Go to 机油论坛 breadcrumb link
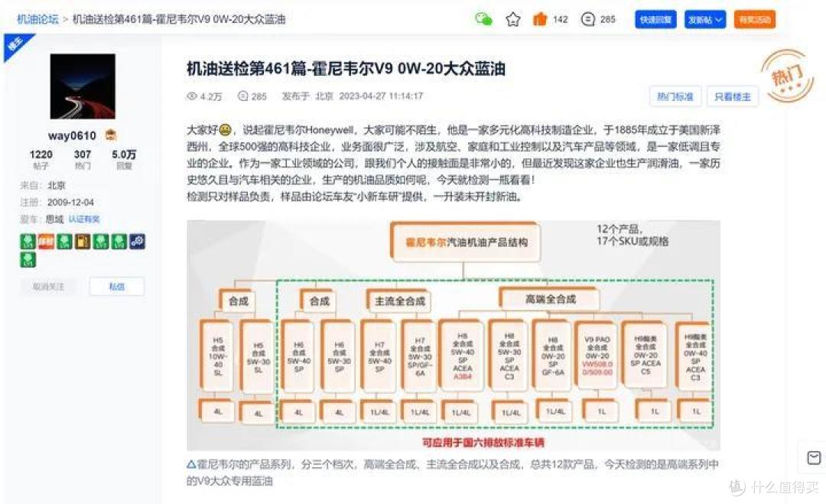 (x=37, y=19)
